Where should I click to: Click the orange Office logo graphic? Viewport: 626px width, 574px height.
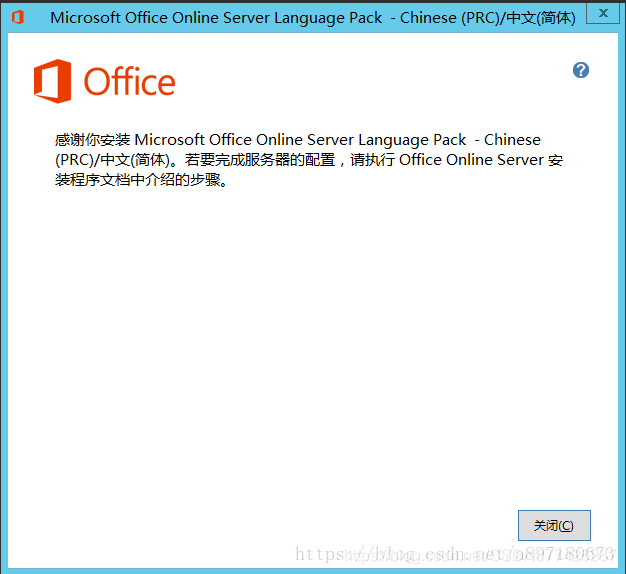coord(53,81)
